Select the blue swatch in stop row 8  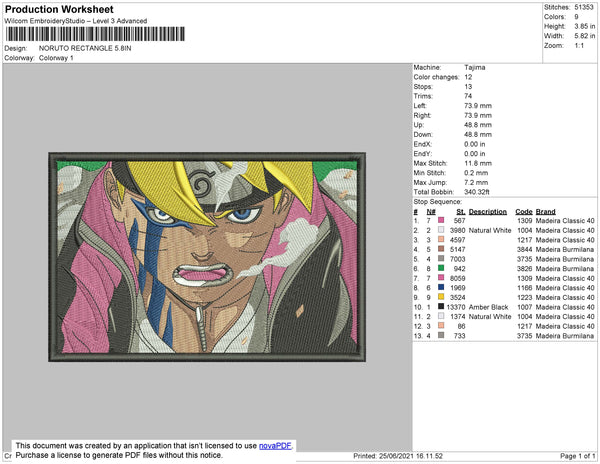pos(441,287)
